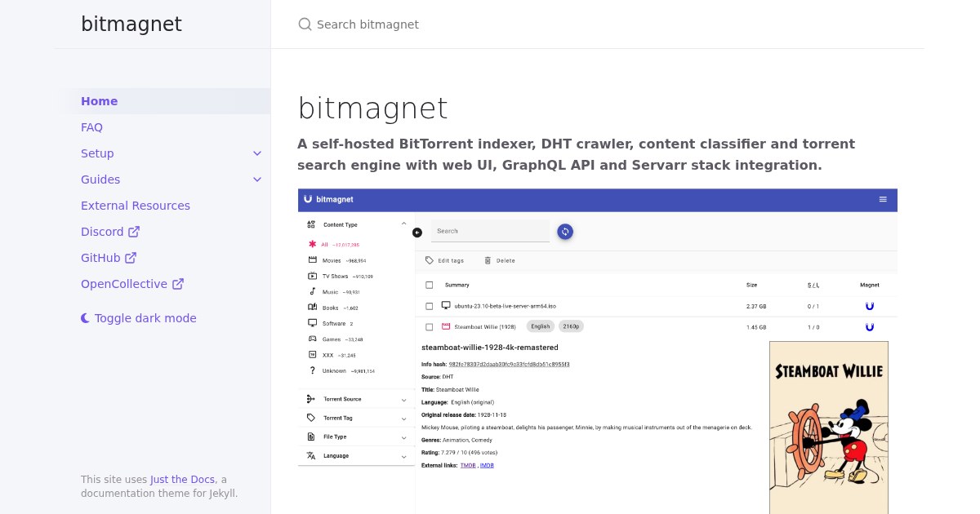The image size is (980, 514).
Task: Click the moon icon next to Toggle dark mode
Action: 86,318
